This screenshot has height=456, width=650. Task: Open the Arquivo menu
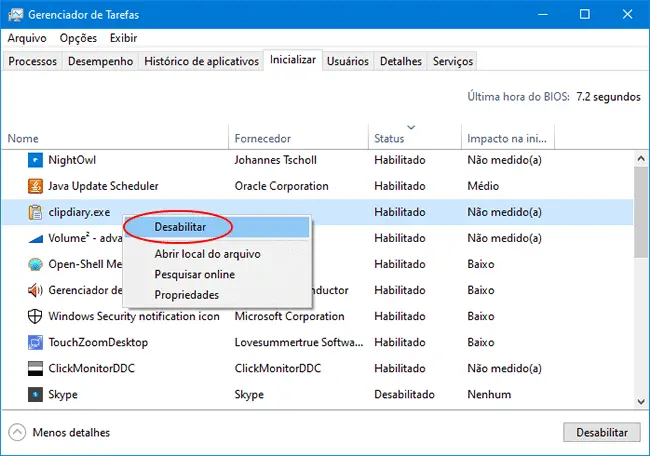click(27, 38)
